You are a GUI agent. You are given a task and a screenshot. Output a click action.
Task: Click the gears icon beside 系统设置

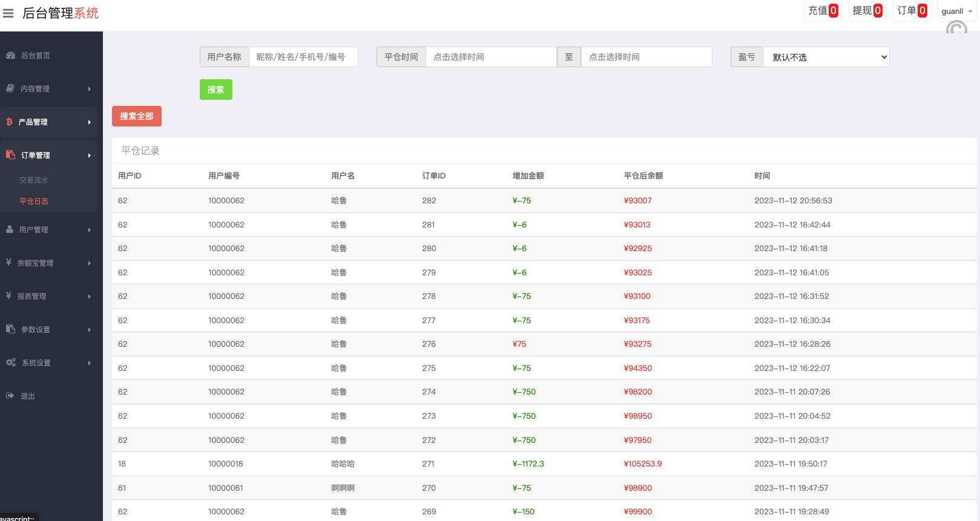click(11, 362)
